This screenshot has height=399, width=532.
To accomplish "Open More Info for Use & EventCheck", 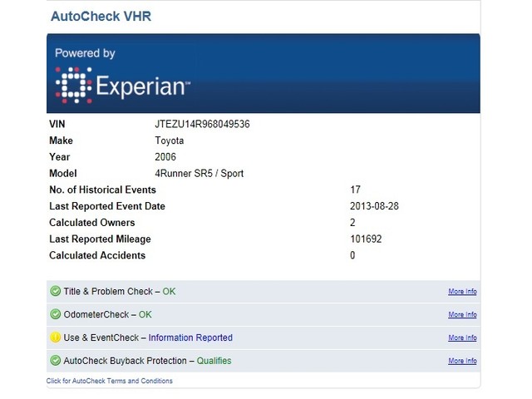I will pyautogui.click(x=462, y=337).
